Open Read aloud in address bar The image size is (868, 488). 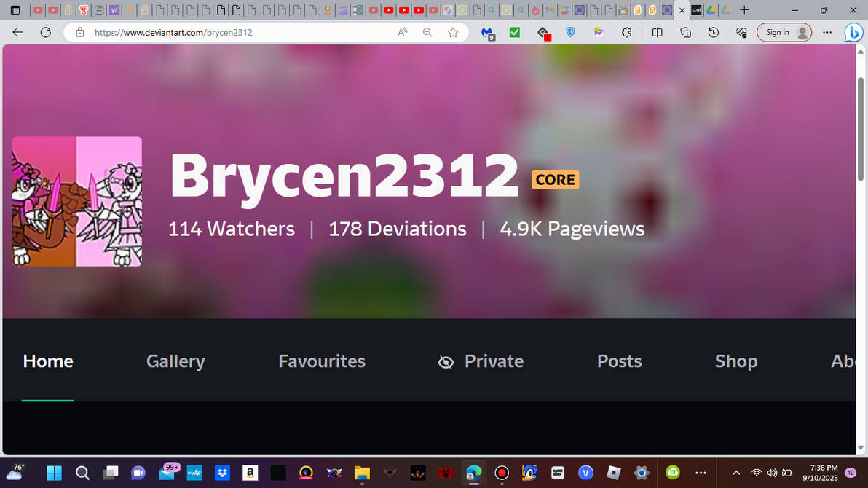coord(403,33)
